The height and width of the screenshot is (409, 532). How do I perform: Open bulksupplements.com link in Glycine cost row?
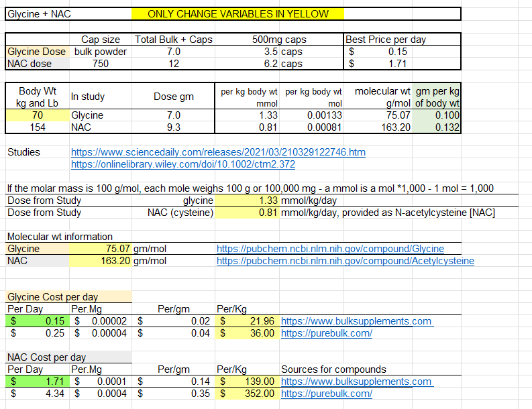(357, 321)
